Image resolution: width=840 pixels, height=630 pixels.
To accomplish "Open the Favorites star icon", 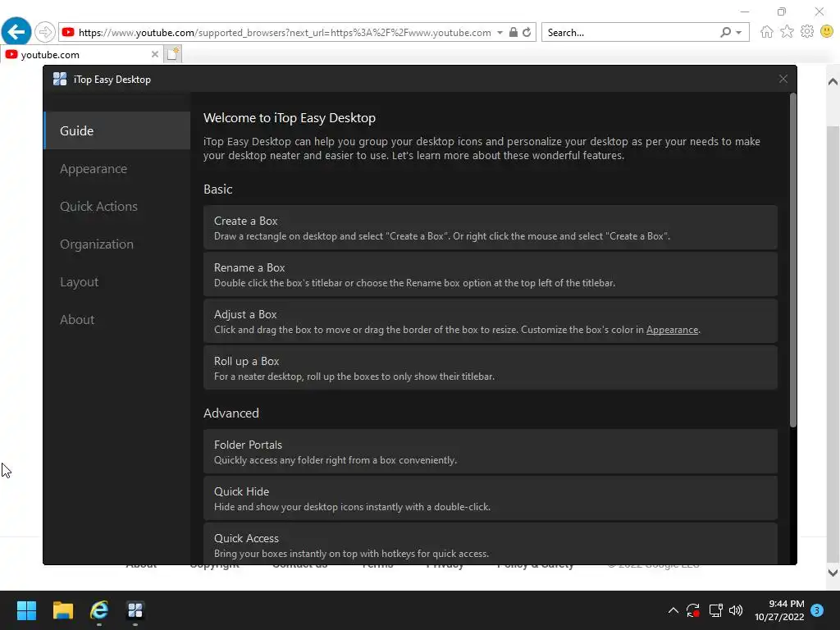I will 787,32.
